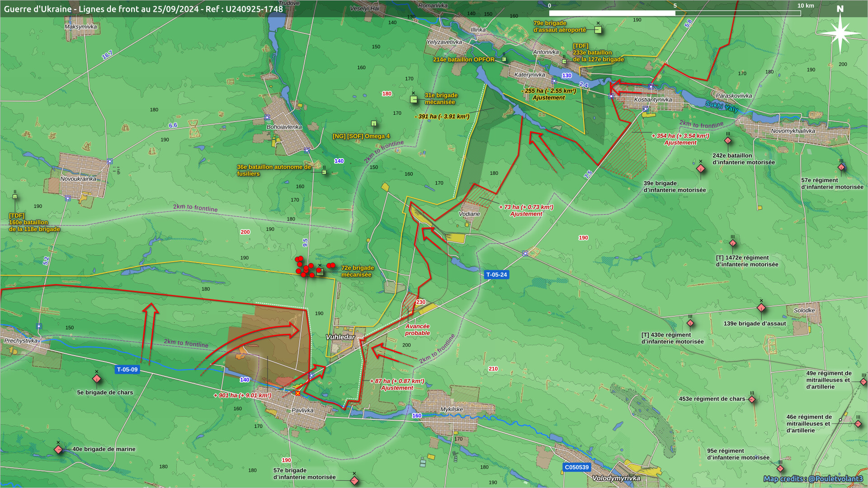
Task: Click the T-05-24 road shield label
Action: point(496,275)
